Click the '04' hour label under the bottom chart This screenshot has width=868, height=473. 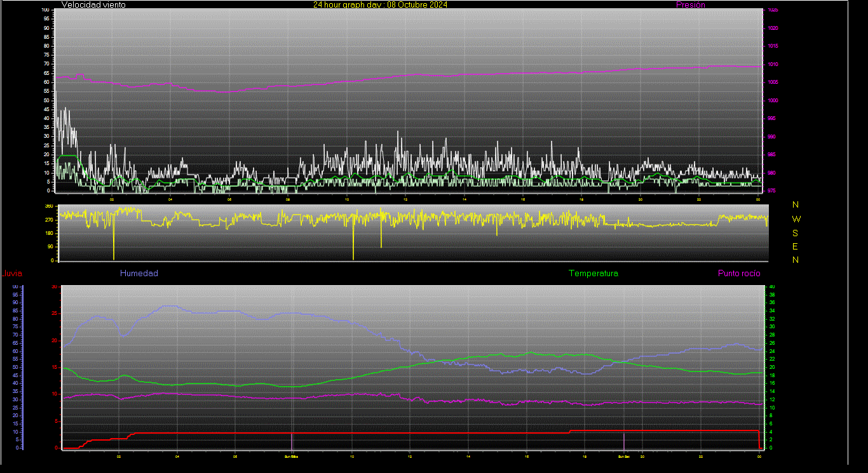point(177,456)
